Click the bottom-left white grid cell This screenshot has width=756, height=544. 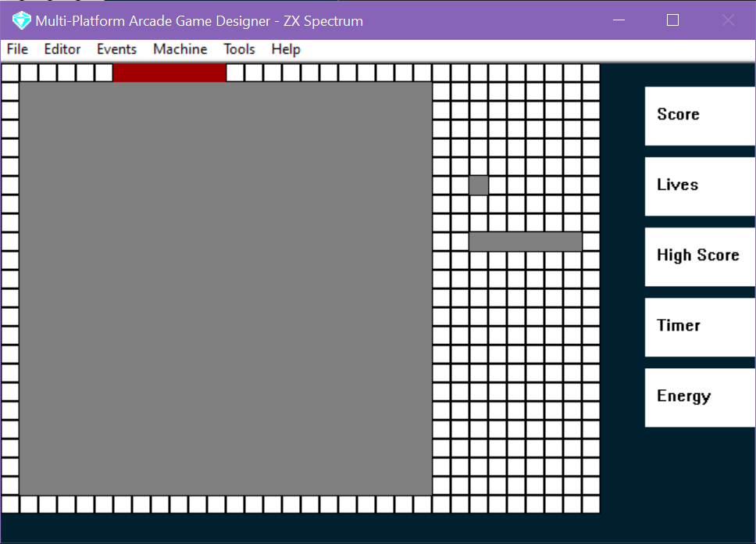pos(10,504)
